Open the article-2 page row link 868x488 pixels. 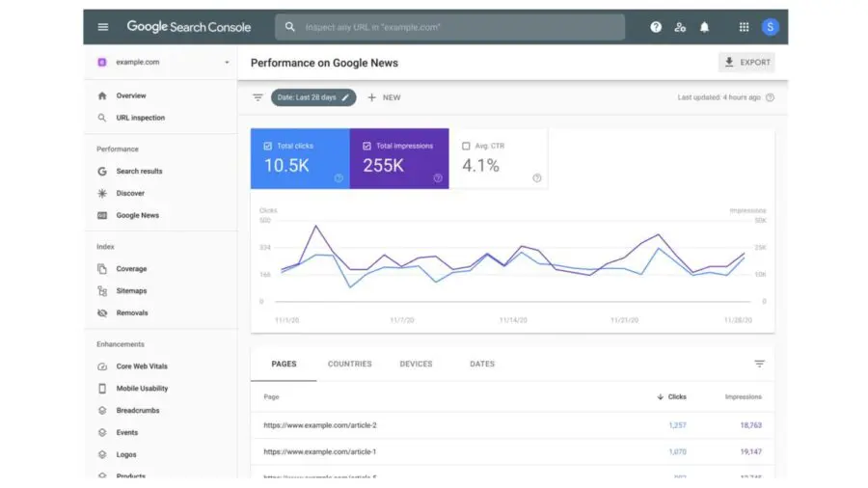coord(320,425)
